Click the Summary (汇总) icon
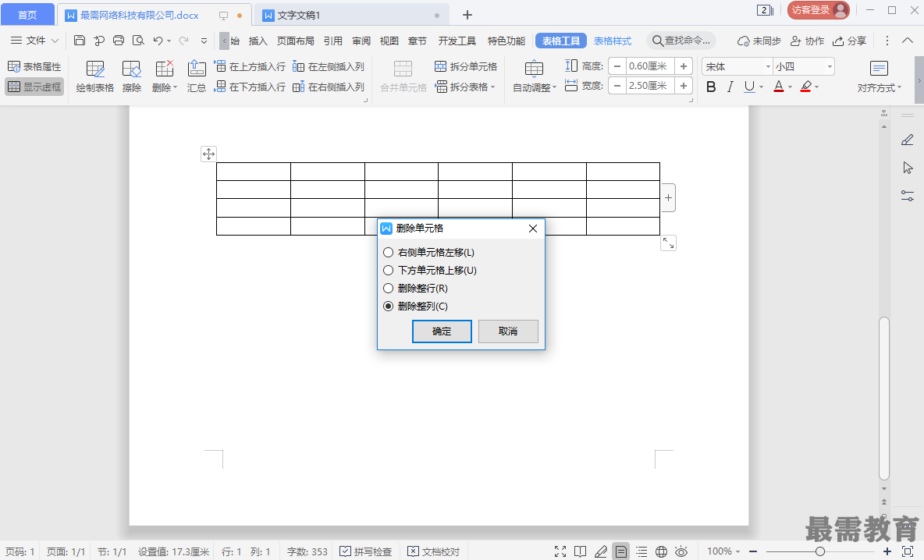The image size is (924, 560). [x=196, y=76]
